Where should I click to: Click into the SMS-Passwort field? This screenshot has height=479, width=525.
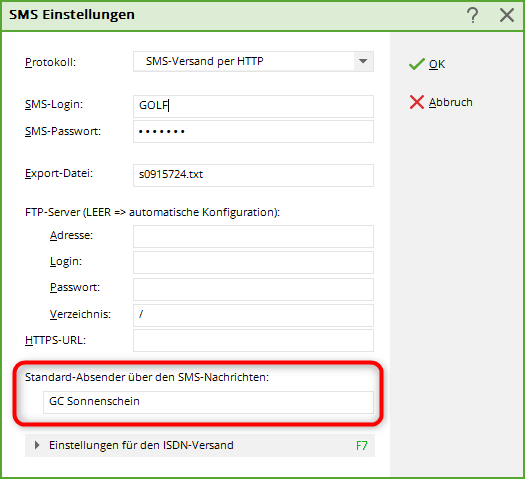(253, 132)
